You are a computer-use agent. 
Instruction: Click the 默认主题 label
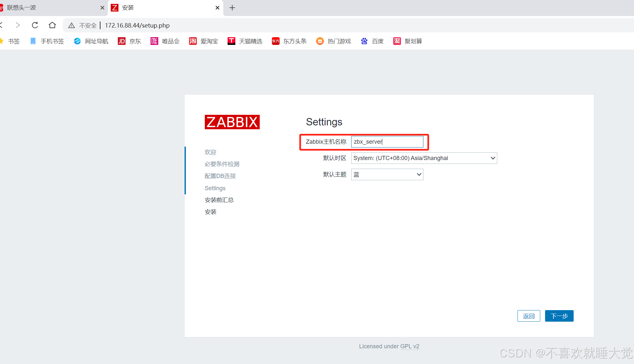coord(335,174)
